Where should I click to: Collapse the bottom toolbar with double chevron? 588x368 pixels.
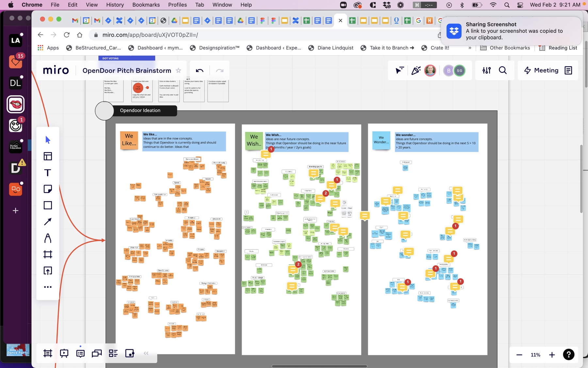click(x=146, y=353)
